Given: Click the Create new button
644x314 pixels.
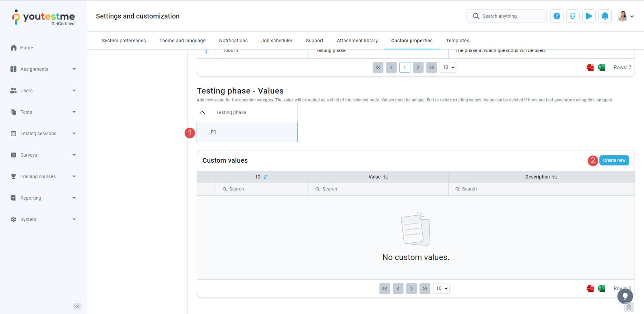Looking at the screenshot, I should pos(614,160).
